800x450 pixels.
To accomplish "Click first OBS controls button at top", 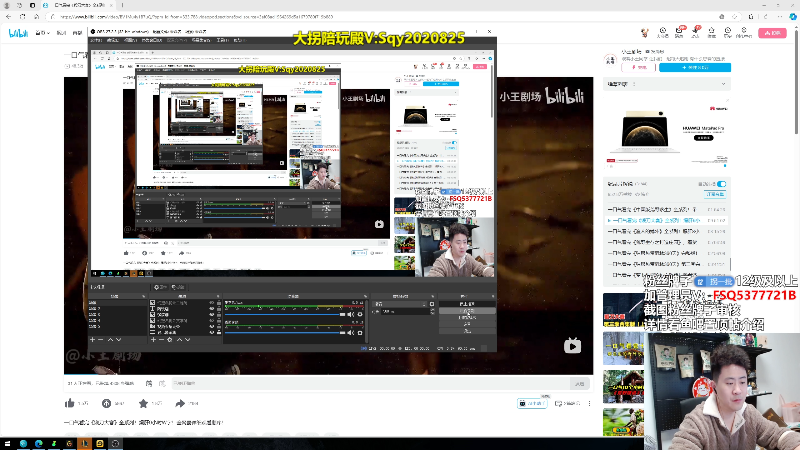I will click(467, 304).
